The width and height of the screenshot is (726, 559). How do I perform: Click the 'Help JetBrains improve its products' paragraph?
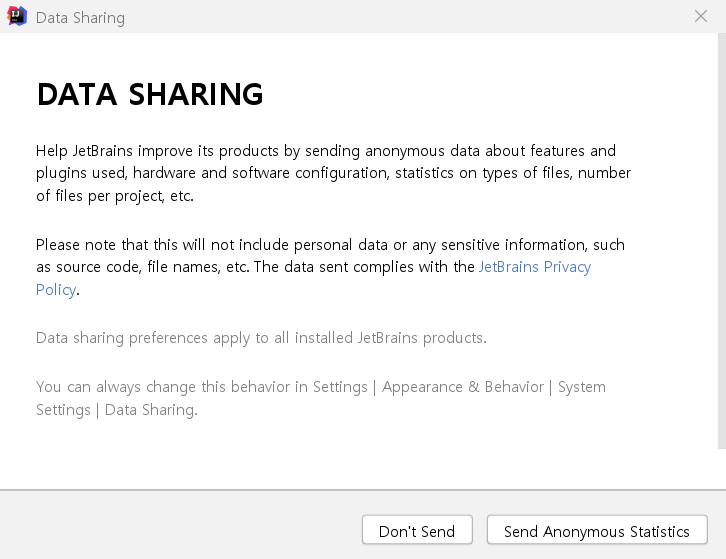(333, 173)
